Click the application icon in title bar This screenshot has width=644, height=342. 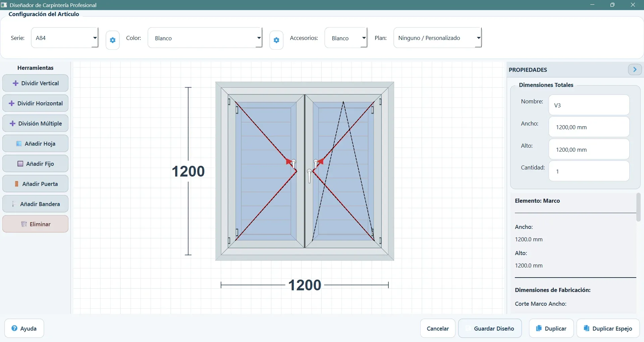[x=4, y=5]
